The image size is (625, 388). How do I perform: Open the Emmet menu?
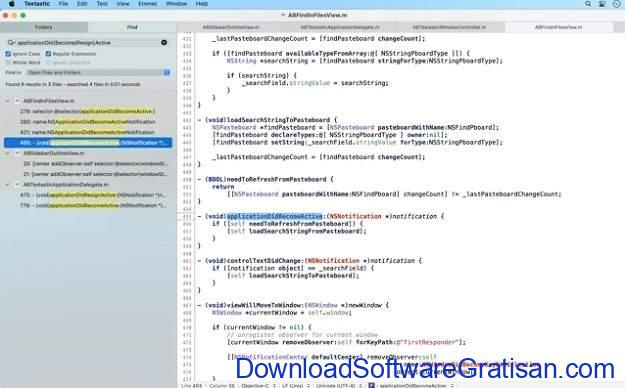coord(147,4)
